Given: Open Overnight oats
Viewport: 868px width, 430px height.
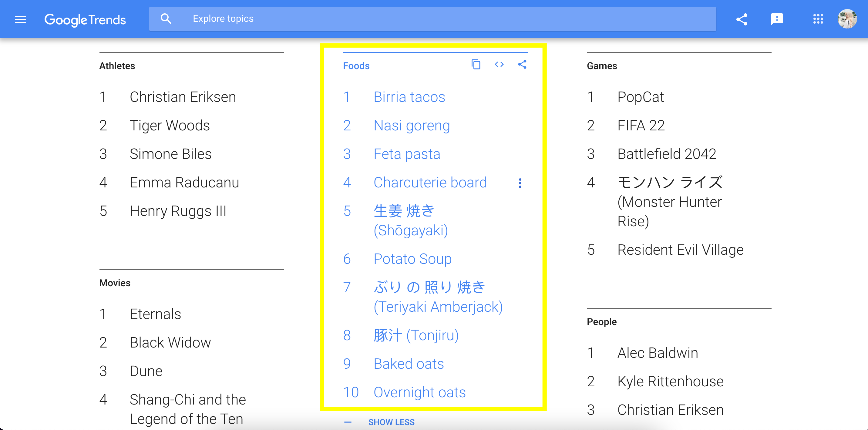Looking at the screenshot, I should (419, 393).
